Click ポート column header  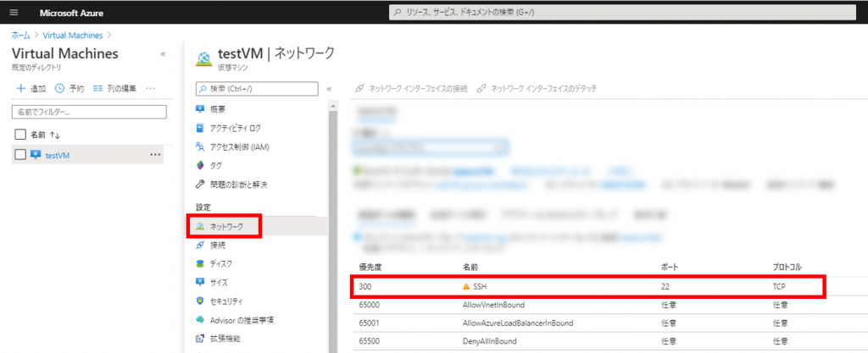tap(670, 268)
